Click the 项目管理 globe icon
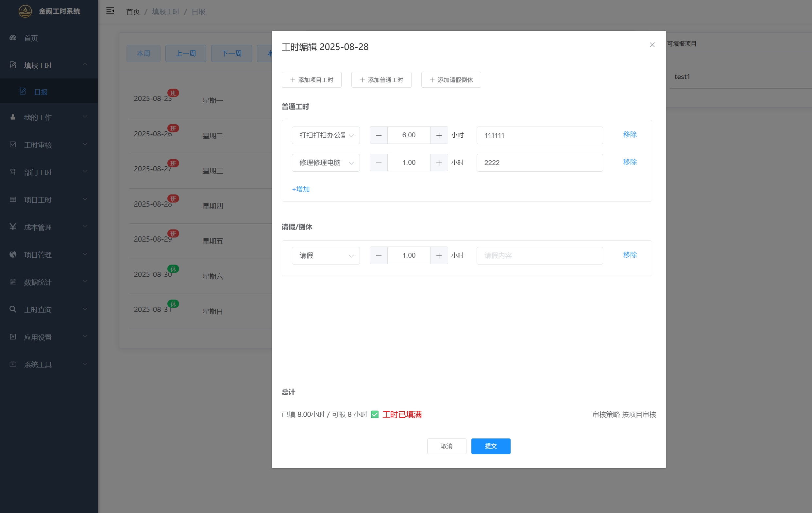 pyautogui.click(x=13, y=254)
